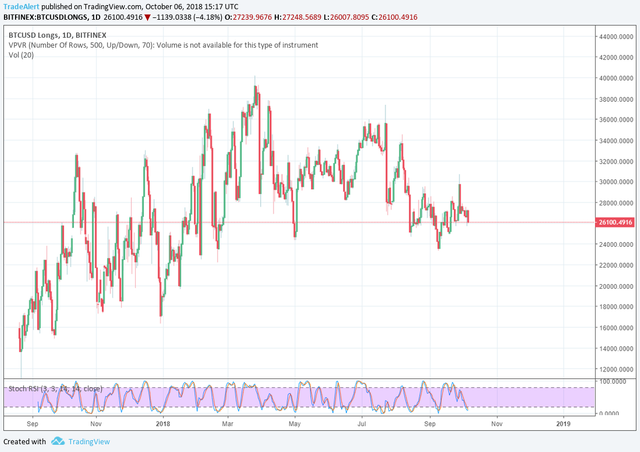Viewport: 640px width, 452px height.
Task: Click the 22000.0000 price axis label
Action: click(x=616, y=265)
